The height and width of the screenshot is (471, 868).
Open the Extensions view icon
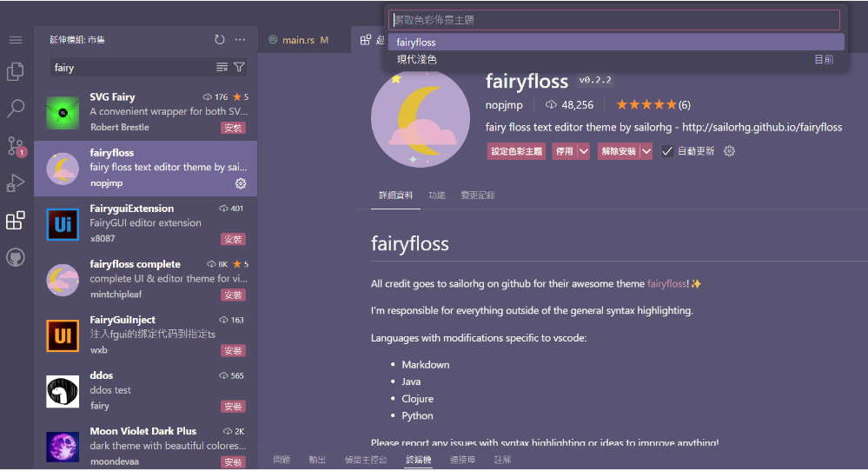pos(16,220)
